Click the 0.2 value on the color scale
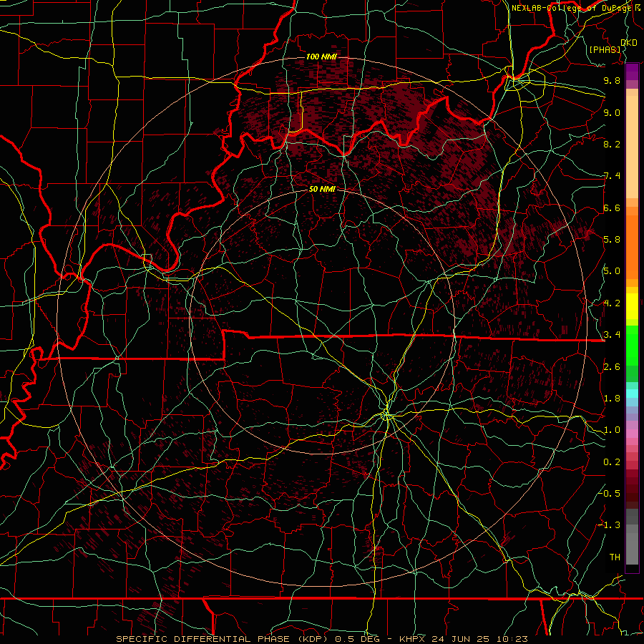The image size is (644, 644). point(612,462)
